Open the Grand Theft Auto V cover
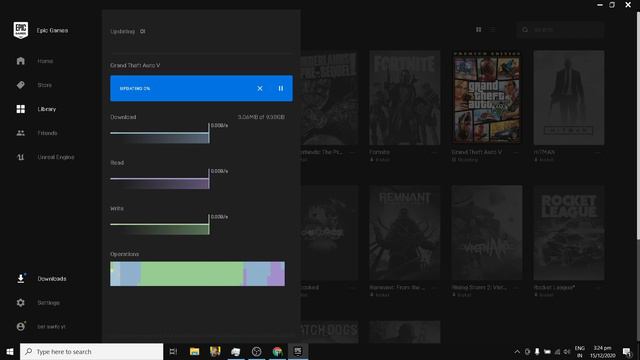The image size is (640, 360). [x=487, y=98]
